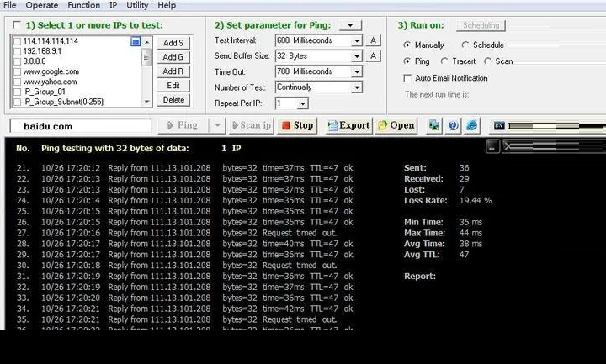Viewport: 606px width, 364px height.
Task: Click the blue help question-mark icon
Action: coord(453,125)
